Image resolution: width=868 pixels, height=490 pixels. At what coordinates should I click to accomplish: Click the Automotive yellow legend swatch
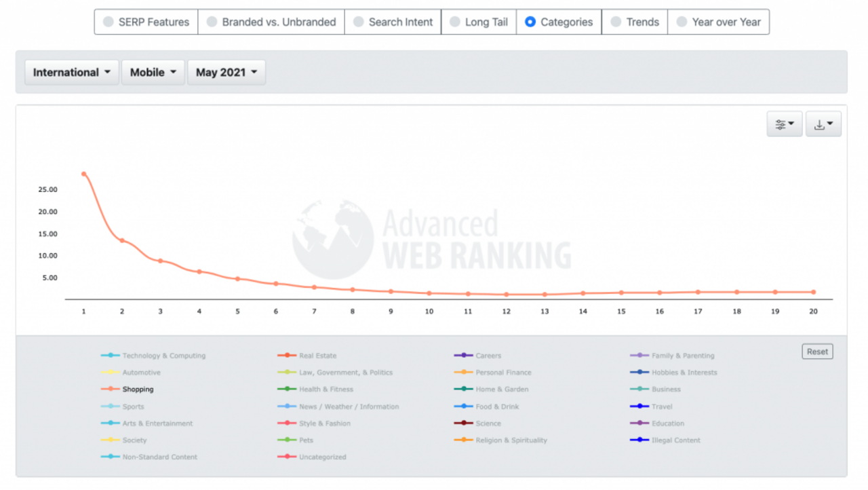110,373
